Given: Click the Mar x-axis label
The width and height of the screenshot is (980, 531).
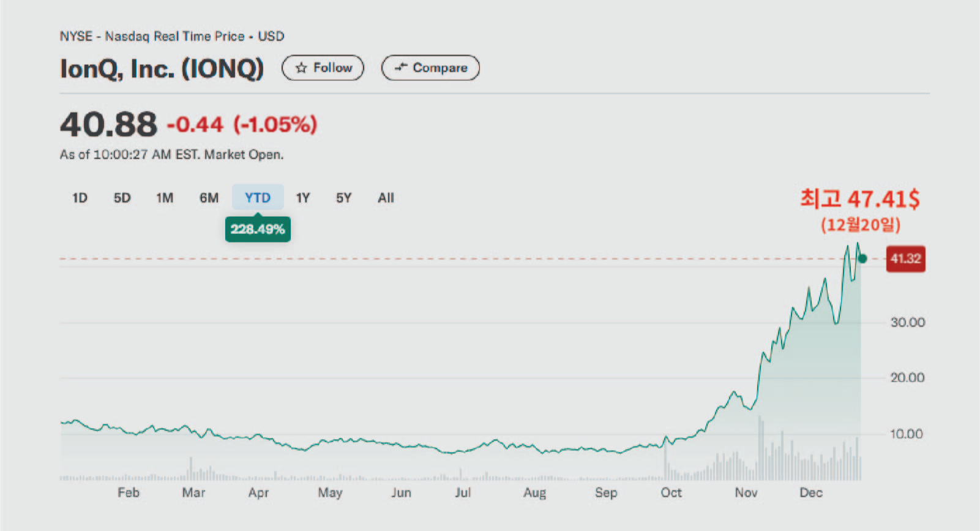Looking at the screenshot, I should (193, 492).
